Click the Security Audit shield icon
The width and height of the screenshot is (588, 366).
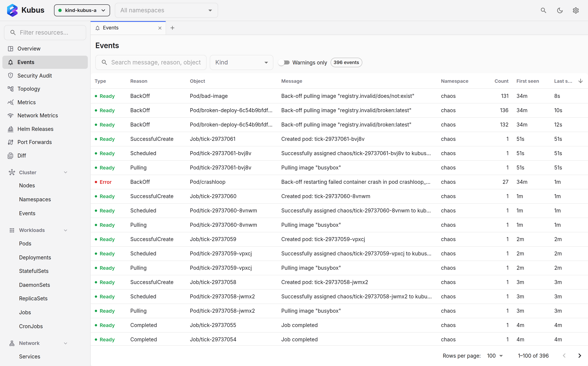(10, 76)
